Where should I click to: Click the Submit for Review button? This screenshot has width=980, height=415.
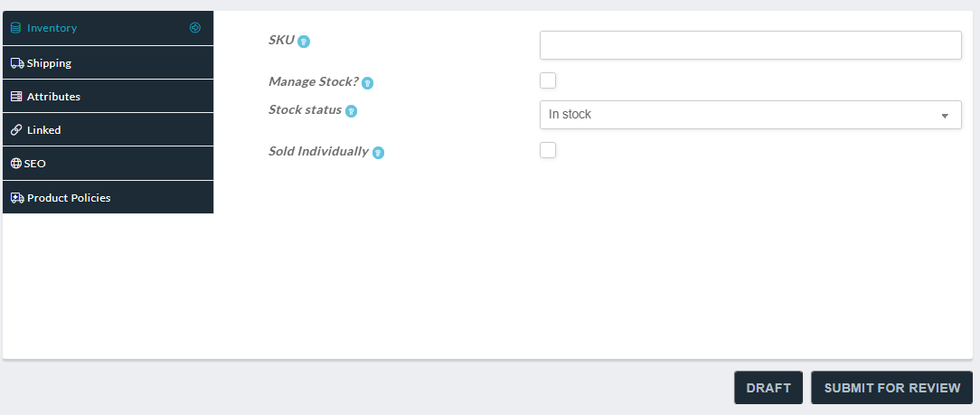click(892, 388)
